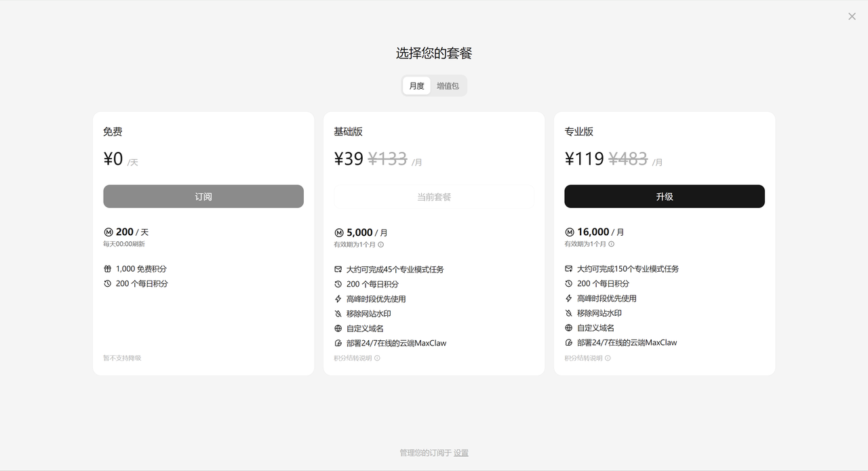Click the 当前套餐 button in 基础版
This screenshot has width=868, height=471.
[x=434, y=197]
